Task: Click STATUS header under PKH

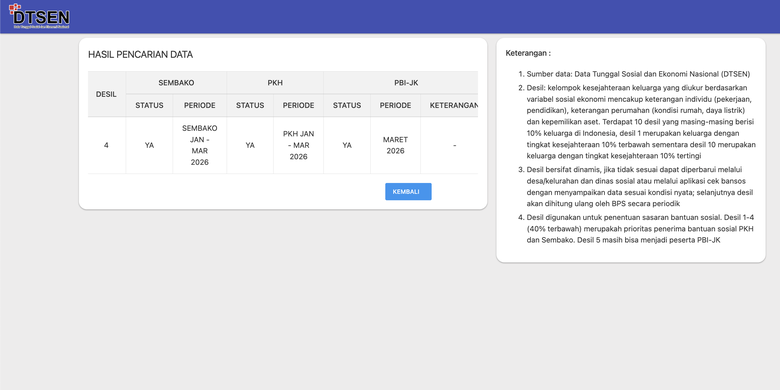Action: 250,105
